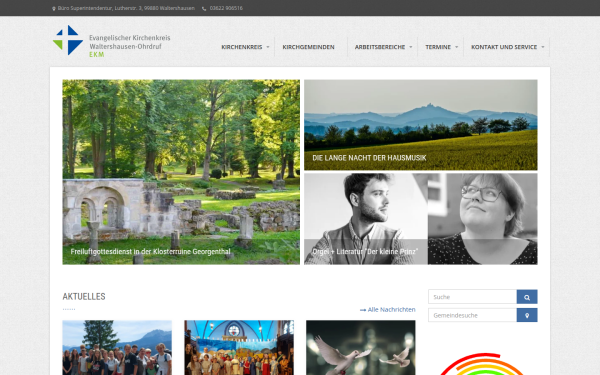This screenshot has height=375, width=600.
Task: Open the church stage performance thumbnail
Action: [239, 347]
